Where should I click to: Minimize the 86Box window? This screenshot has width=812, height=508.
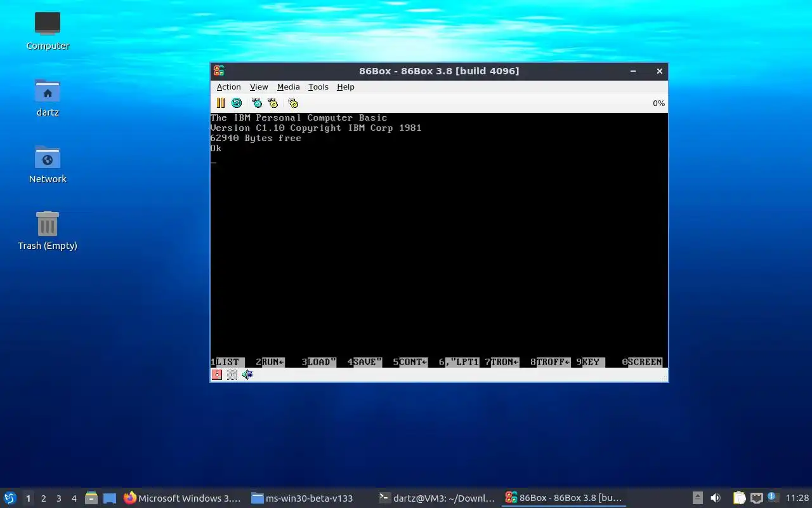coord(633,71)
